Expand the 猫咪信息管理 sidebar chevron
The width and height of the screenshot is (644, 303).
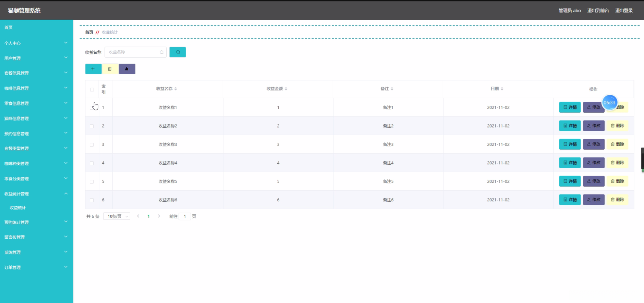(x=66, y=118)
